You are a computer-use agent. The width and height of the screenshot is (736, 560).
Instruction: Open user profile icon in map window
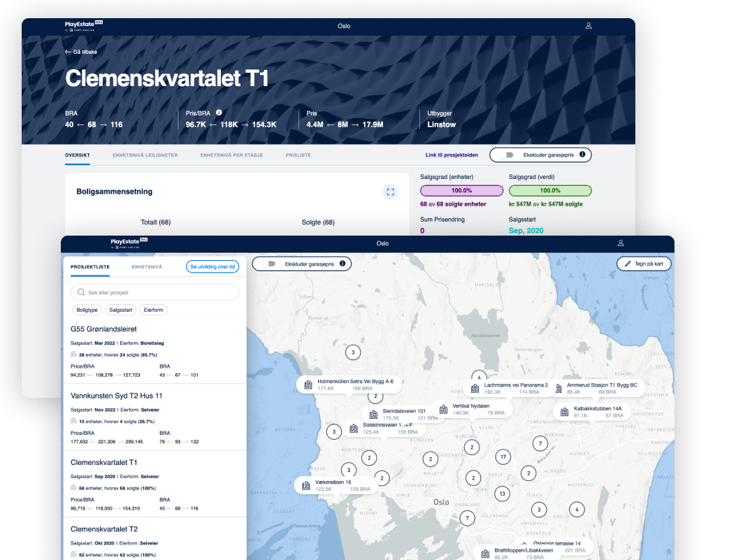click(621, 243)
